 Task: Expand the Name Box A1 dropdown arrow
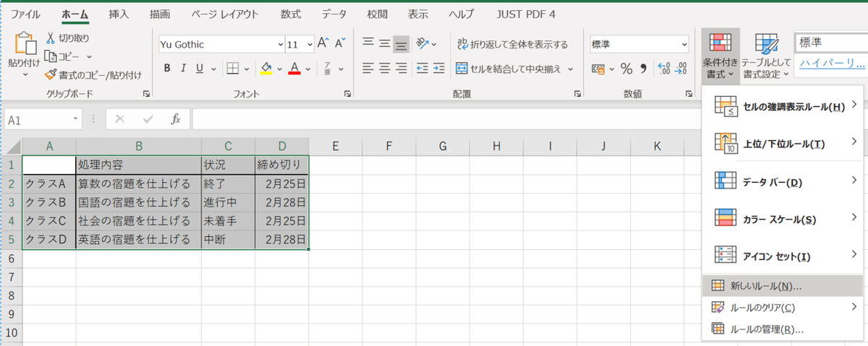77,119
